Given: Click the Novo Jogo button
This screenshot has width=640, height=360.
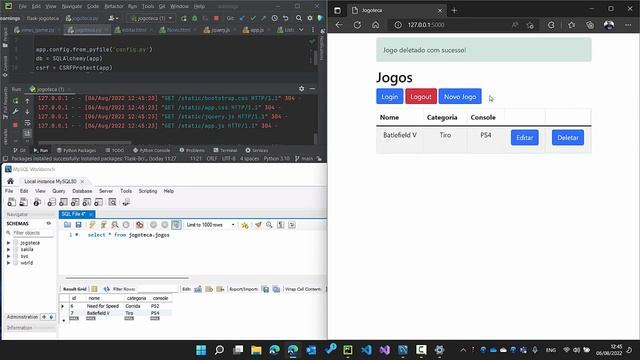Looking at the screenshot, I should pos(460,97).
